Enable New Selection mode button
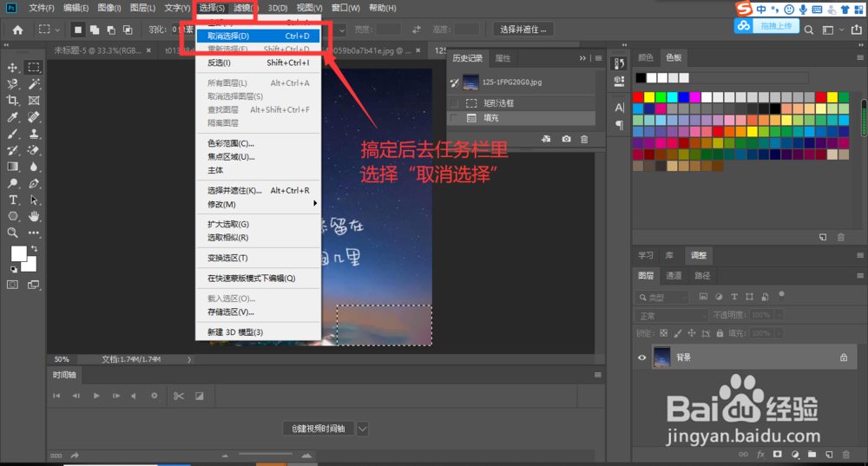The height and width of the screenshot is (466, 868). [78, 30]
